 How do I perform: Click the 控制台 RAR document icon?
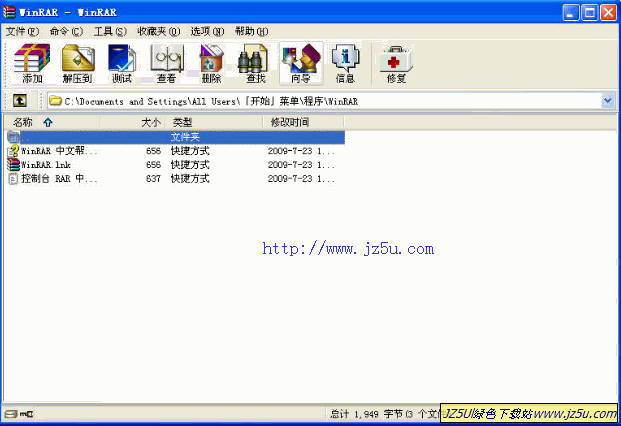13,179
